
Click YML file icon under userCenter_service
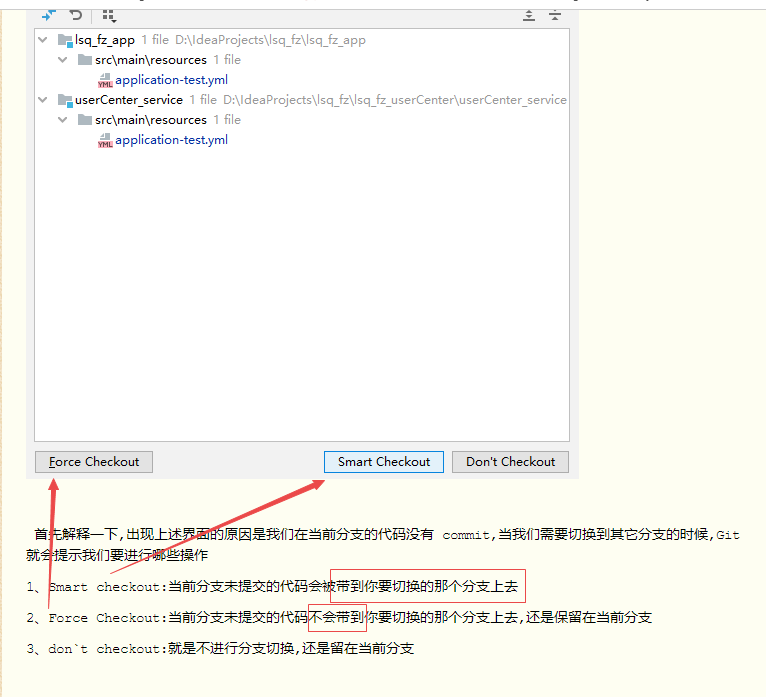point(105,140)
